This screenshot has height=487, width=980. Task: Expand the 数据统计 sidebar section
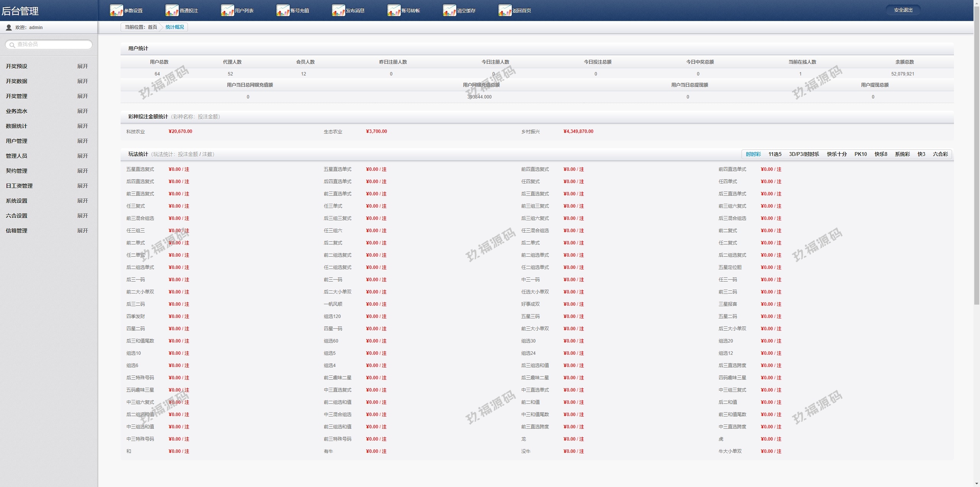pos(82,126)
